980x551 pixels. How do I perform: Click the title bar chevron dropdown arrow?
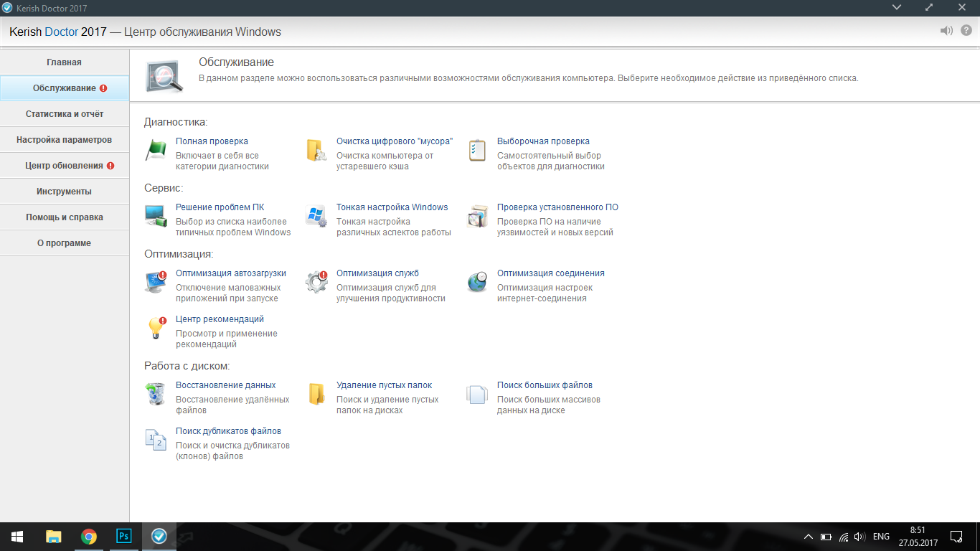pyautogui.click(x=897, y=7)
